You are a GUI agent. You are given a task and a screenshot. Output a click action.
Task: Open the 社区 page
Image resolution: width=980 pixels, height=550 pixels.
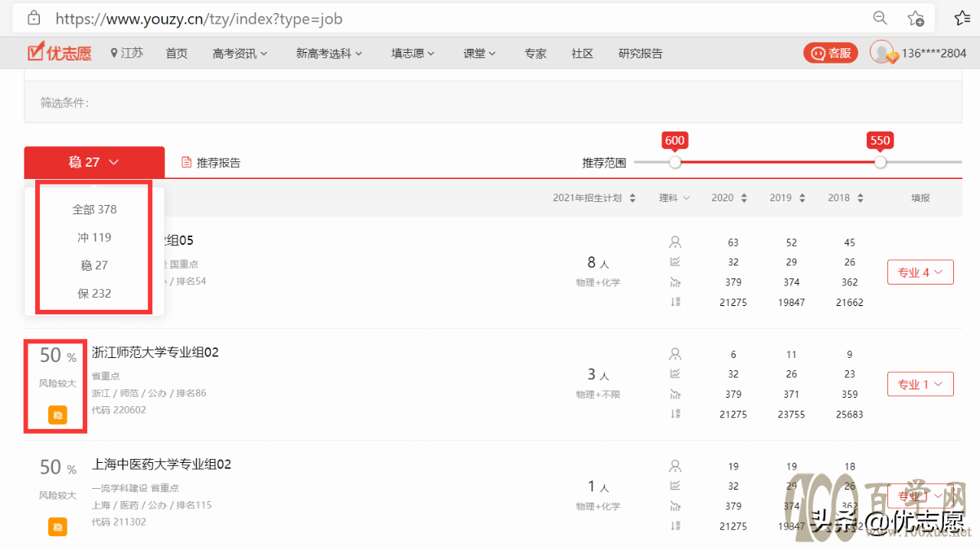point(582,54)
